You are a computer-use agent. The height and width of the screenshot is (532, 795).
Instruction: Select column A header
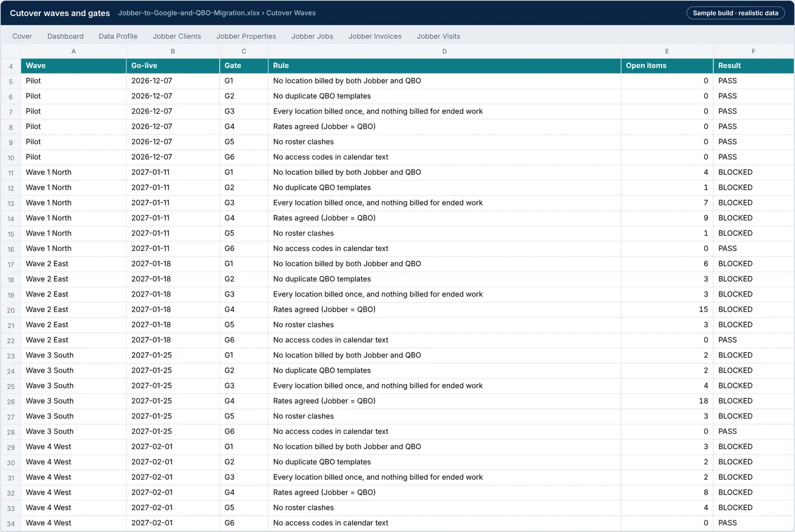point(73,51)
